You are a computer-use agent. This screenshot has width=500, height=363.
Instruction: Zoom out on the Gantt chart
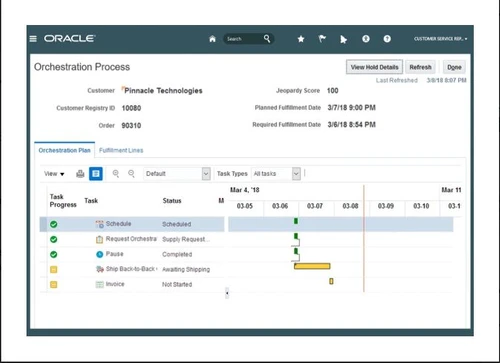tap(131, 174)
